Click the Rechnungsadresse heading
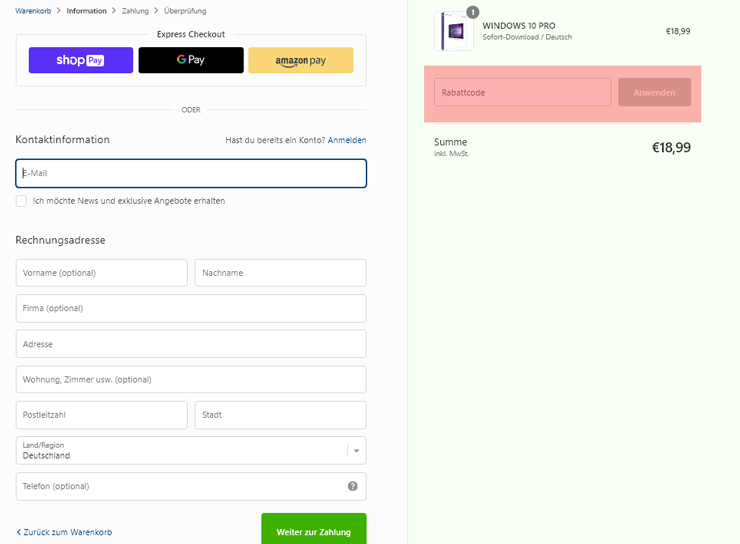The height and width of the screenshot is (544, 740). (x=60, y=240)
